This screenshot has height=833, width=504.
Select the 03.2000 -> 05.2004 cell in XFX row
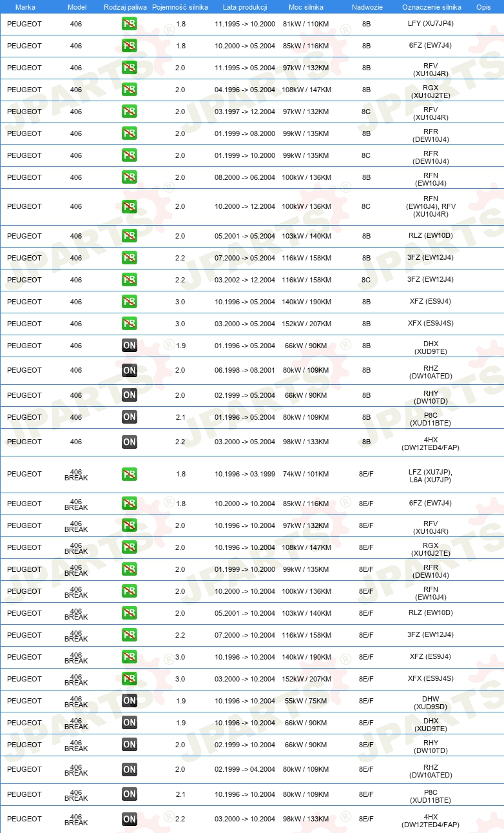click(245, 324)
